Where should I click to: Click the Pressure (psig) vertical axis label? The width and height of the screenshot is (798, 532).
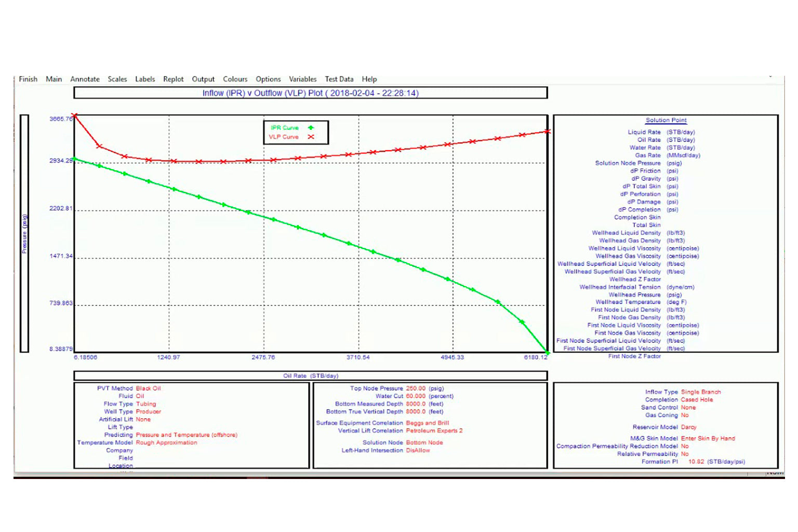[24, 234]
